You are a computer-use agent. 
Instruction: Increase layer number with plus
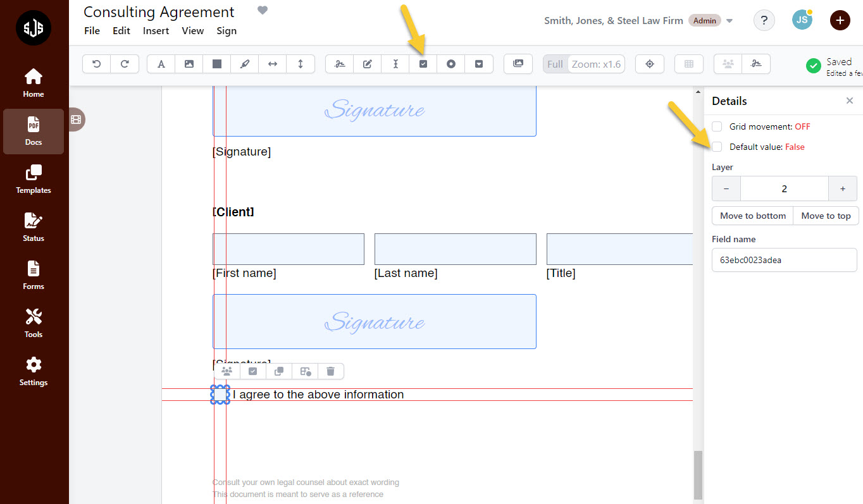(x=843, y=188)
